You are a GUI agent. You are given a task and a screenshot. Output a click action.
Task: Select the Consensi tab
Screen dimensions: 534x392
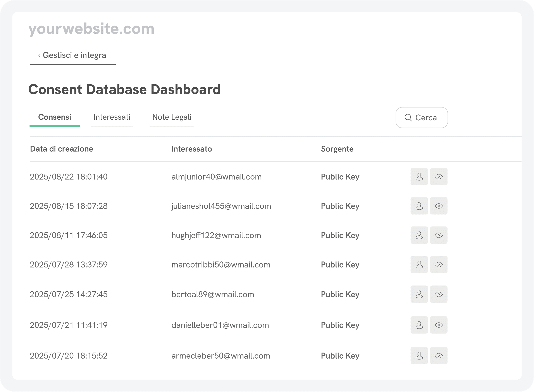(55, 117)
